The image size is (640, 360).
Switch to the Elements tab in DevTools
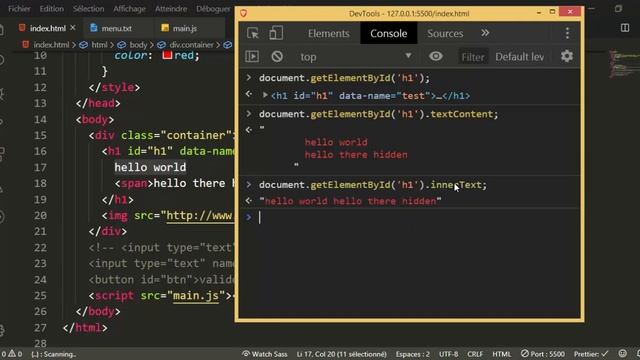pyautogui.click(x=329, y=33)
